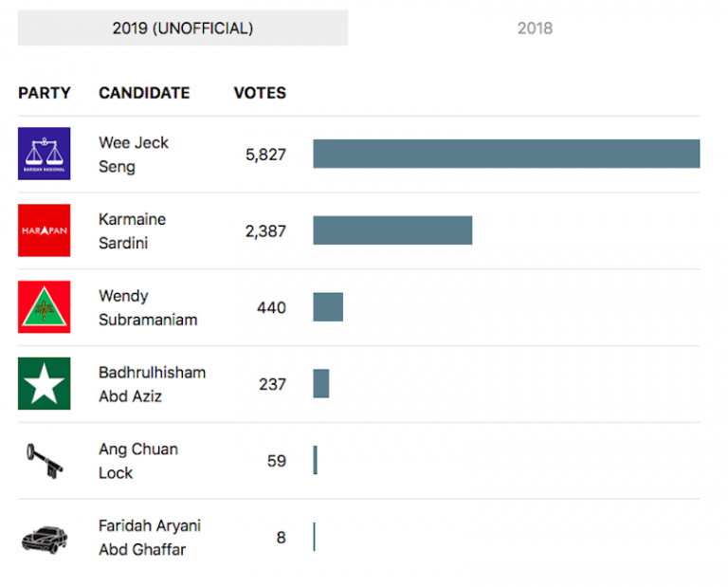The height and width of the screenshot is (587, 728).
Task: Click the key symbol icon
Action: tap(44, 461)
